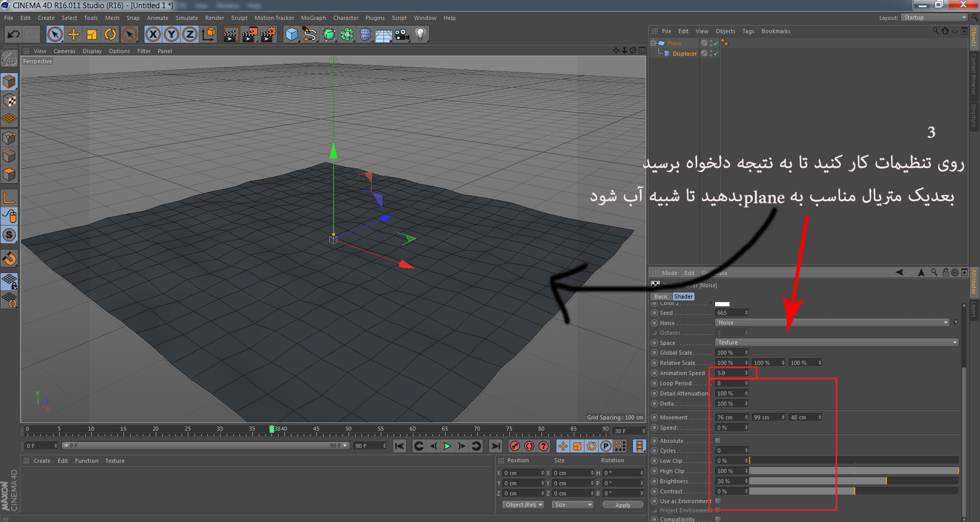This screenshot has height=522, width=980.
Task: Toggle Enable Snap magnet icon
Action: tap(9, 259)
